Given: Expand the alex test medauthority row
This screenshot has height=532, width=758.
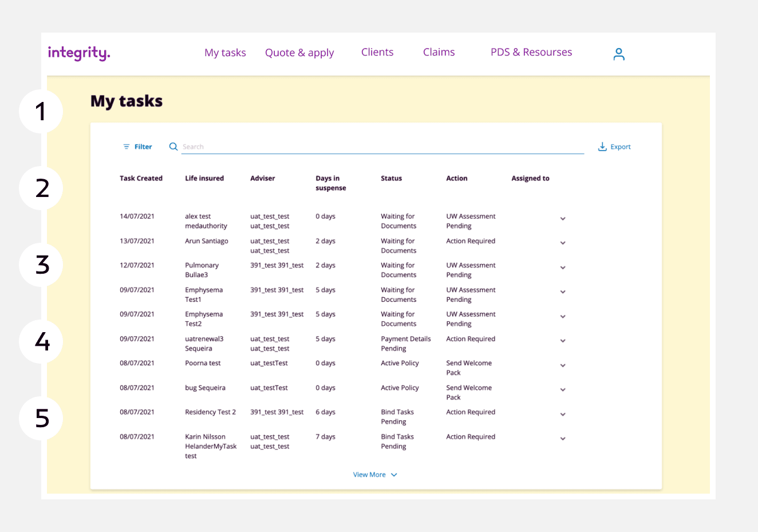Looking at the screenshot, I should coord(563,219).
